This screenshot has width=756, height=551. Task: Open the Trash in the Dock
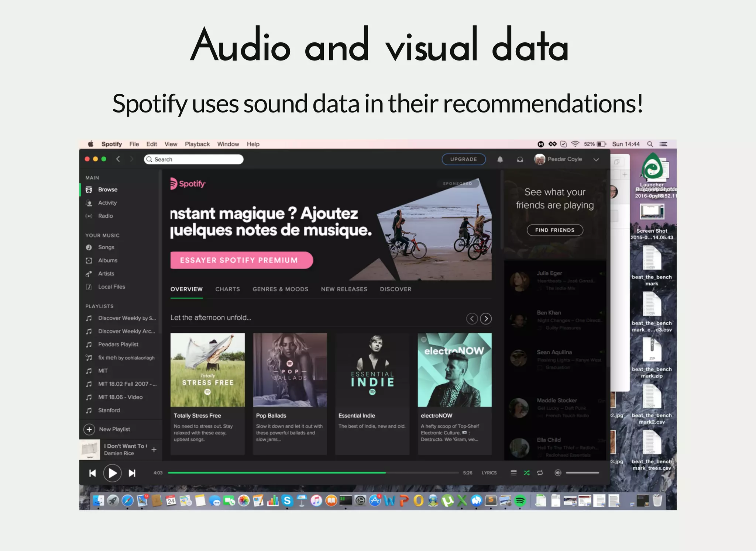pos(657,500)
